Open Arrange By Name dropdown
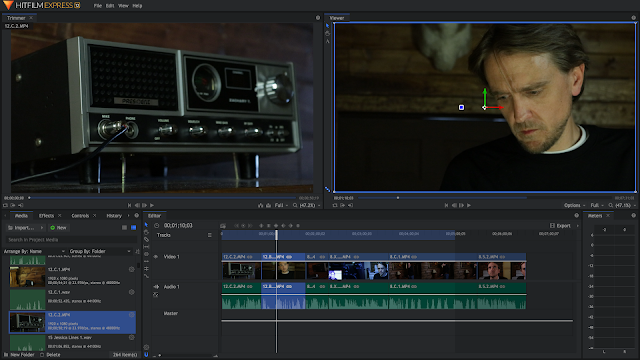The image size is (640, 360). (x=34, y=251)
